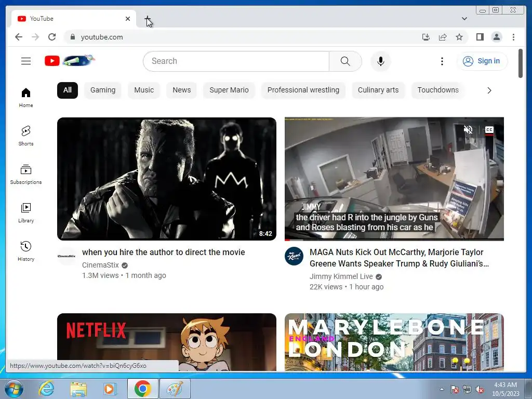Select the News filter chip
The image size is (532, 399).
[181, 90]
